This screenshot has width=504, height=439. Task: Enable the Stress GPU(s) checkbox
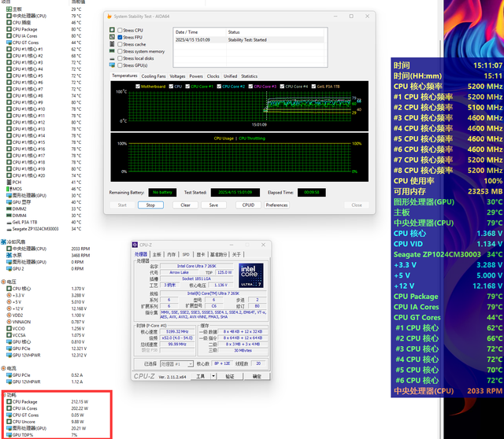pos(120,65)
